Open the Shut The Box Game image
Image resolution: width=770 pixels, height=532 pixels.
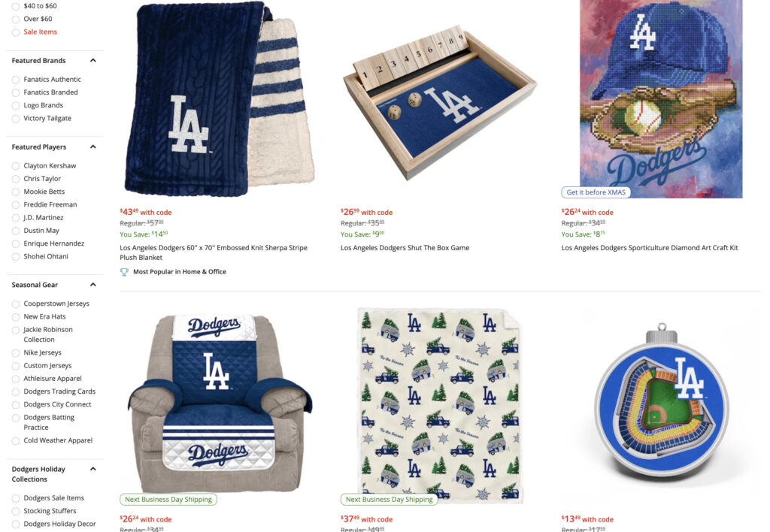[x=440, y=101]
